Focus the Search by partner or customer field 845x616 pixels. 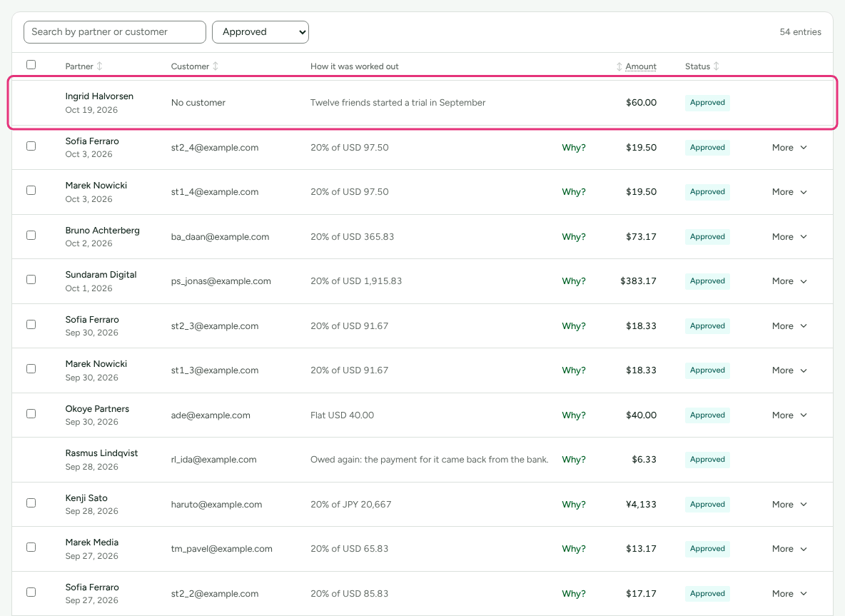pos(115,32)
